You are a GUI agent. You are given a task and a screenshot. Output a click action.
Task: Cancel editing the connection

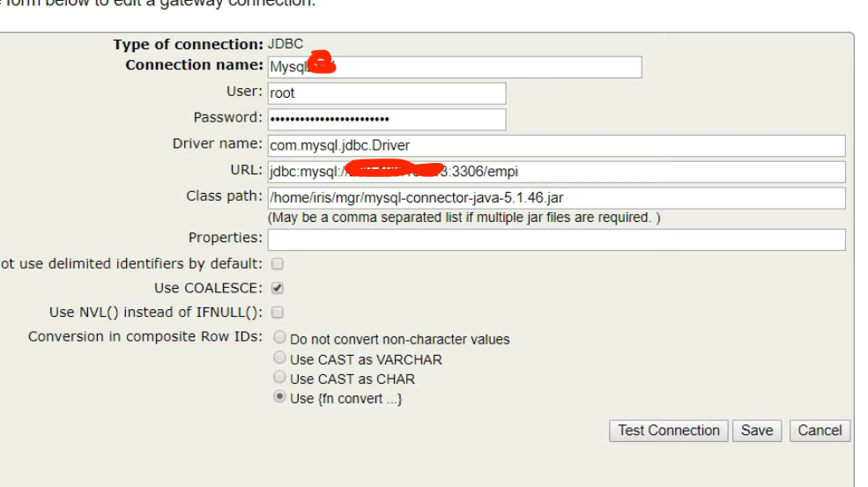tap(820, 431)
